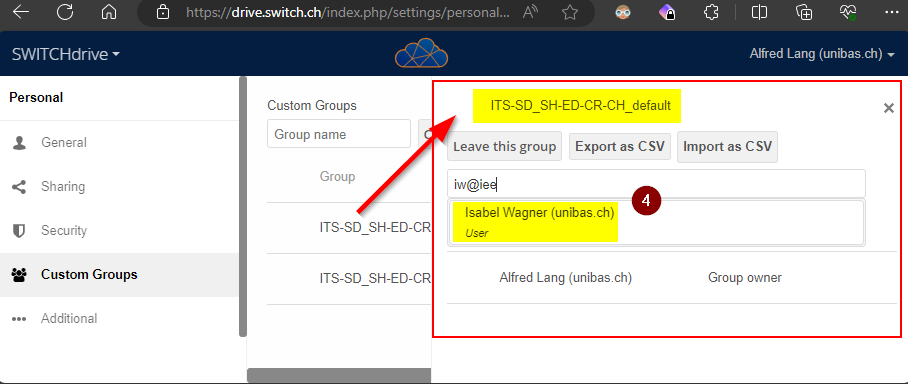The height and width of the screenshot is (384, 908).
Task: Close the group details panel
Action: tap(888, 108)
